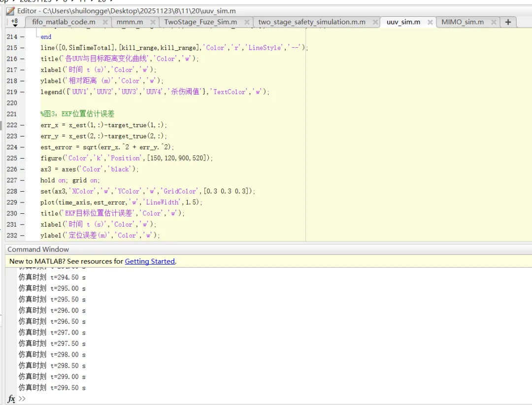
Task: Set breakpoint dash on line 229
Action: 22,202
